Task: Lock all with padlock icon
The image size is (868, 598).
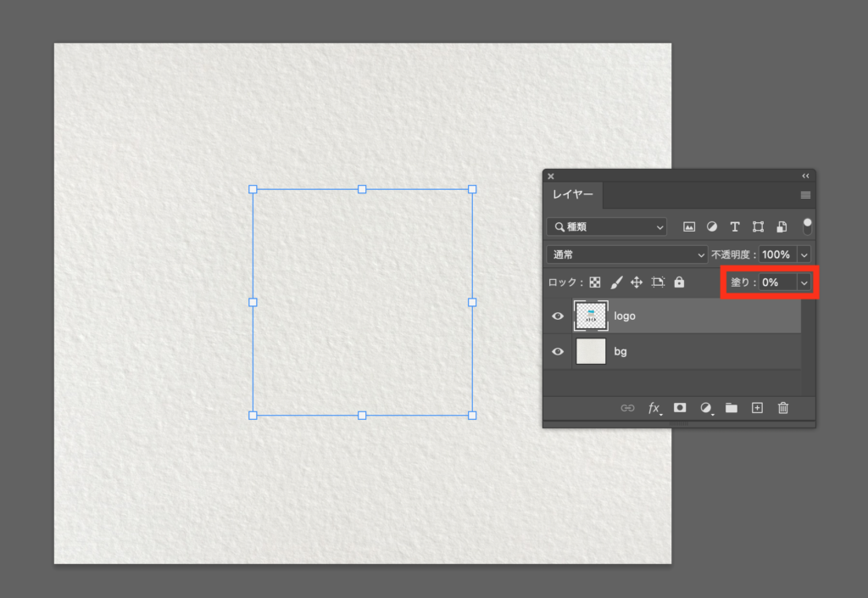Action: [679, 282]
